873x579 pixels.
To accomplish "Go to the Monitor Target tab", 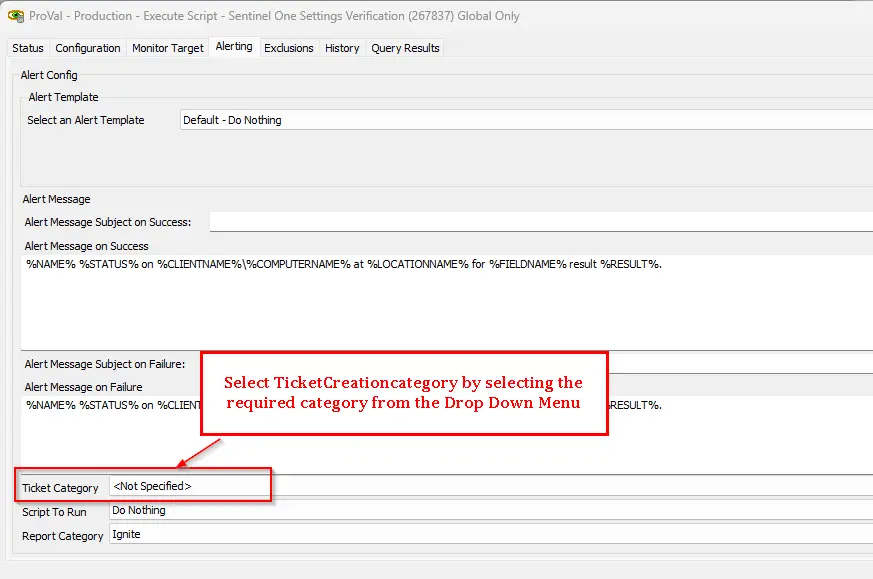I will coord(168,48).
